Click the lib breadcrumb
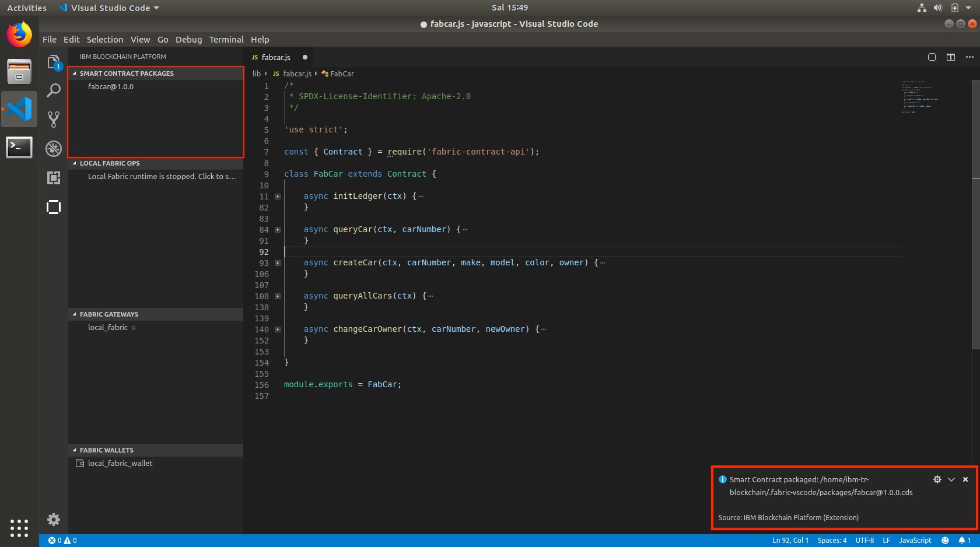The height and width of the screenshot is (547, 980). [257, 73]
